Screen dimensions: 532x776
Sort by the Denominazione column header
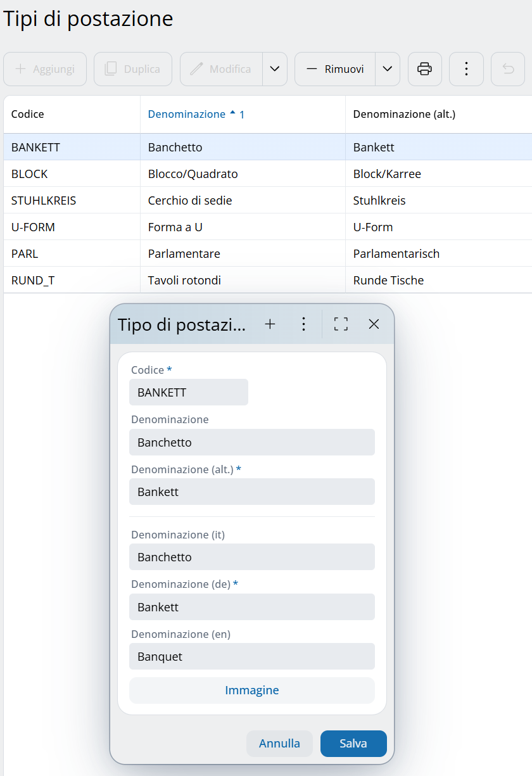point(187,114)
